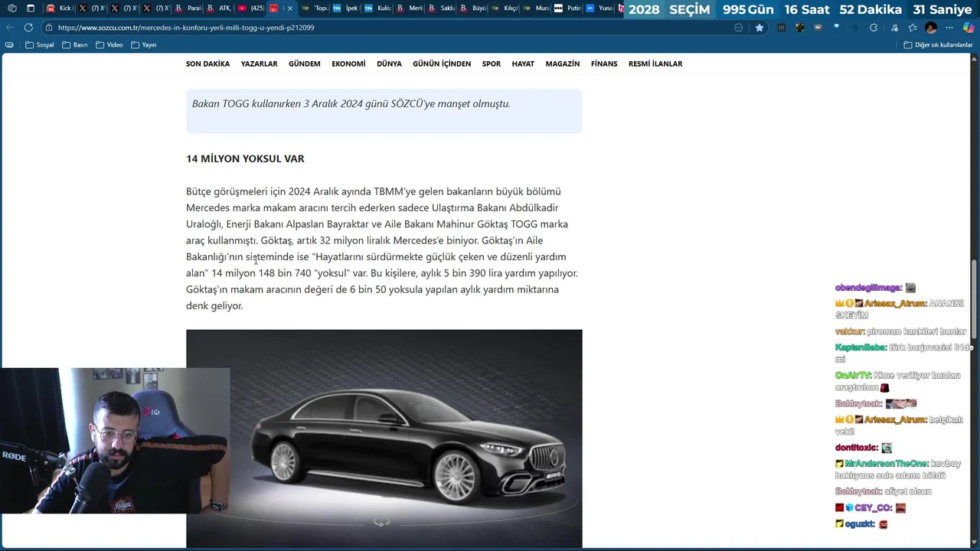The width and height of the screenshot is (980, 551).
Task: Close the active Sözcü tab
Action: tap(290, 8)
